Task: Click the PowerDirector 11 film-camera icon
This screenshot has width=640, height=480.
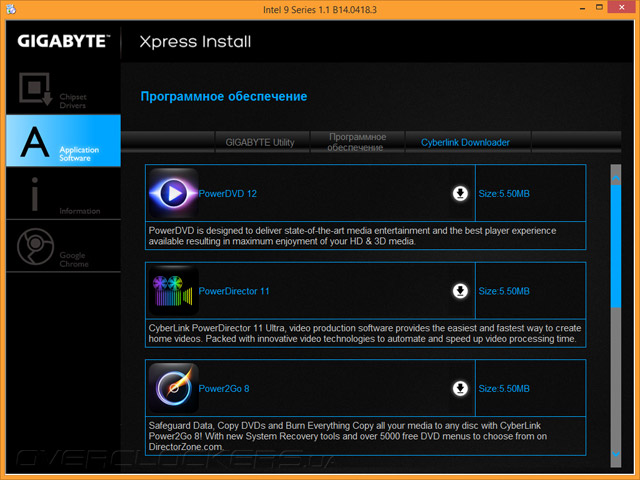Action: (x=173, y=291)
